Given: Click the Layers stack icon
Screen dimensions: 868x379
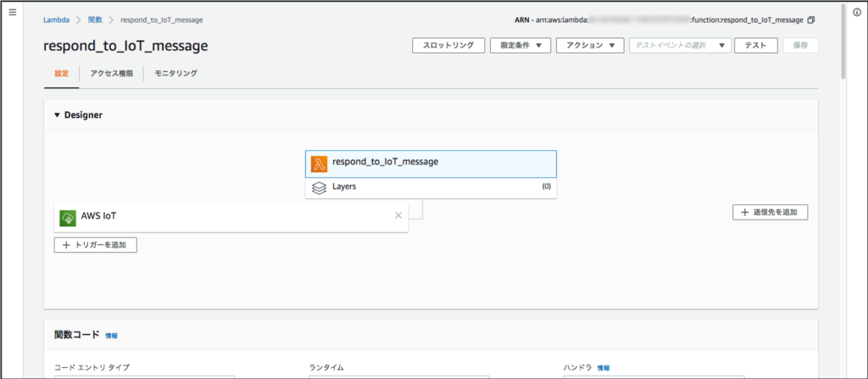Looking at the screenshot, I should click(x=319, y=187).
